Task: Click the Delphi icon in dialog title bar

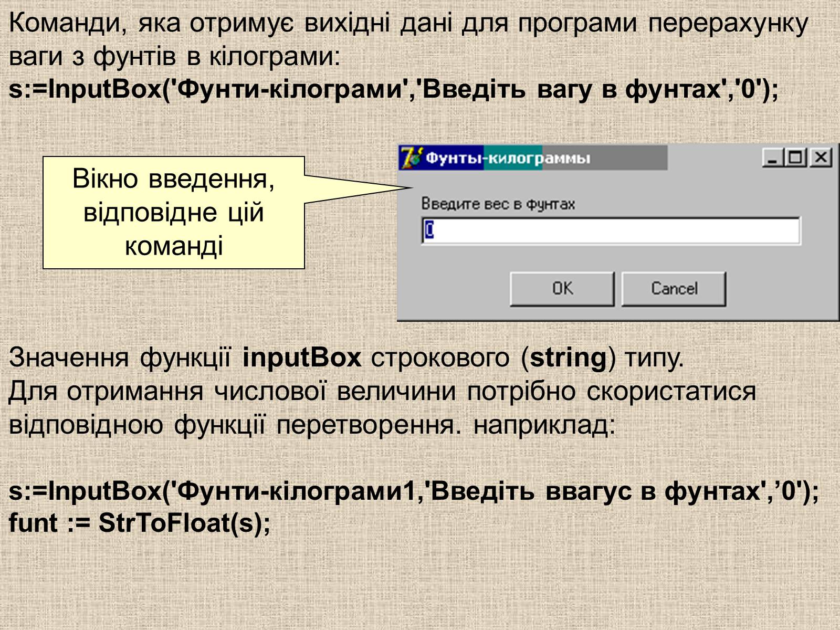Action: (x=411, y=157)
